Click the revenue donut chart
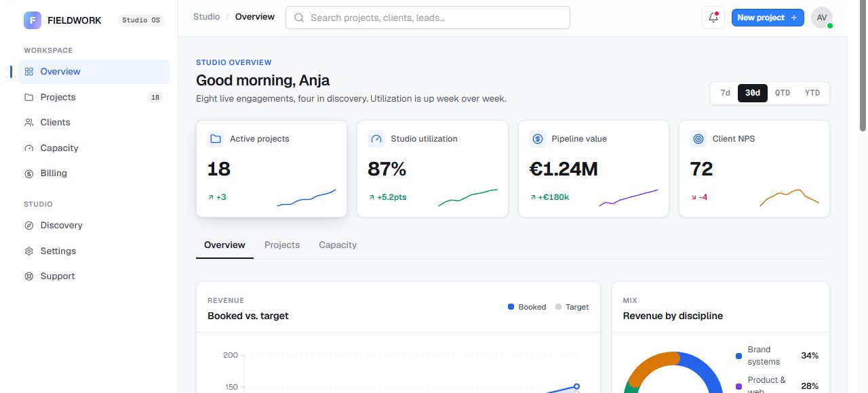Image resolution: width=868 pixels, height=393 pixels. (x=673, y=373)
